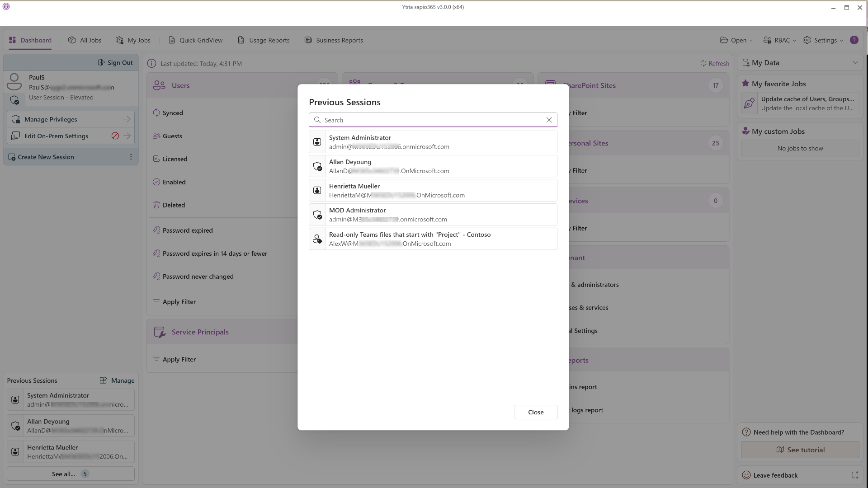Expand the My Data panel chevron

(855, 63)
